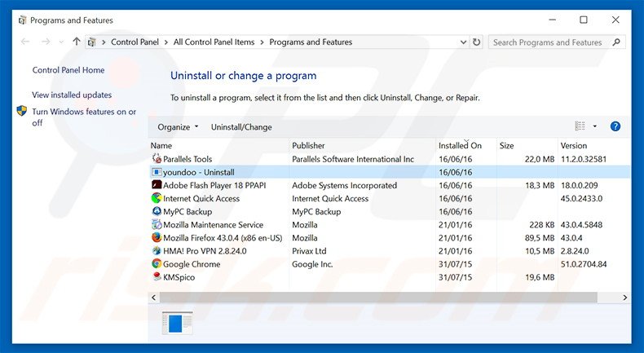The width and height of the screenshot is (644, 353).
Task: Select HMA! Pro VPN 2.8.24.0 name
Action: (205, 251)
